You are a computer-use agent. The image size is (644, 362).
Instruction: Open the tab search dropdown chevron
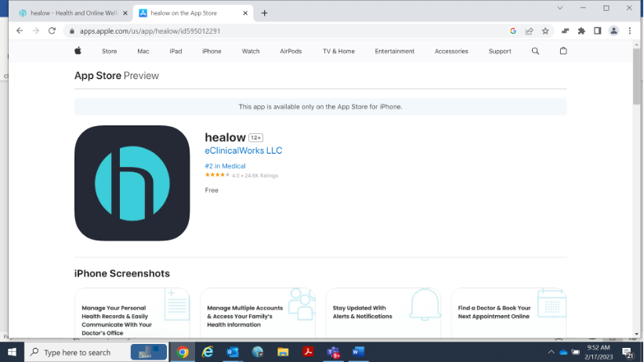pyautogui.click(x=560, y=8)
